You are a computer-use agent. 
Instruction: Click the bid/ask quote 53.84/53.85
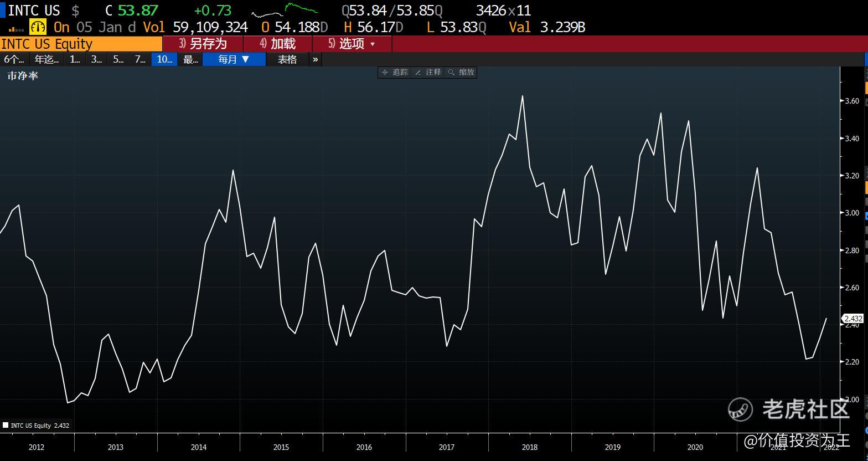(392, 10)
